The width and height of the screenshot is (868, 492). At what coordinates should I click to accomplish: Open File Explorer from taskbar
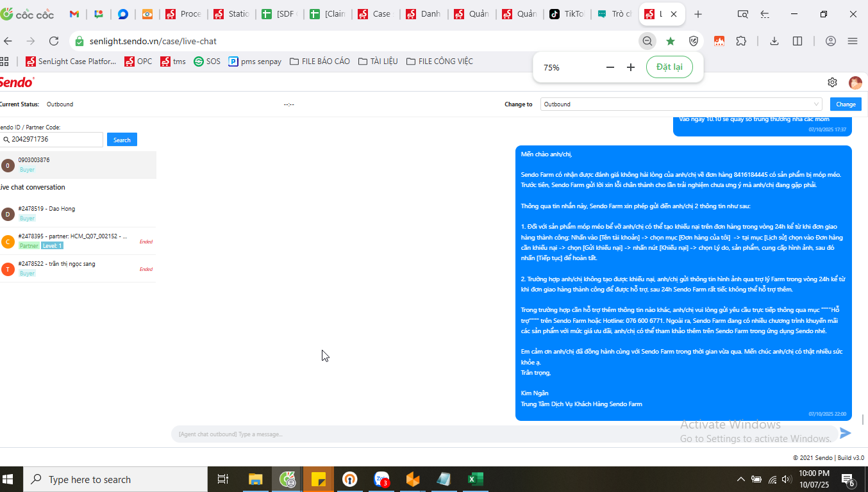click(x=256, y=479)
